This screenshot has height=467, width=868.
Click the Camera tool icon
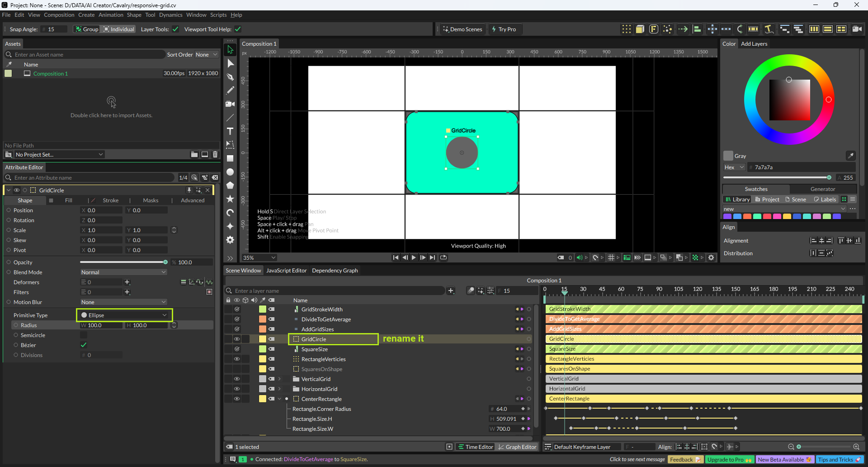point(230,104)
